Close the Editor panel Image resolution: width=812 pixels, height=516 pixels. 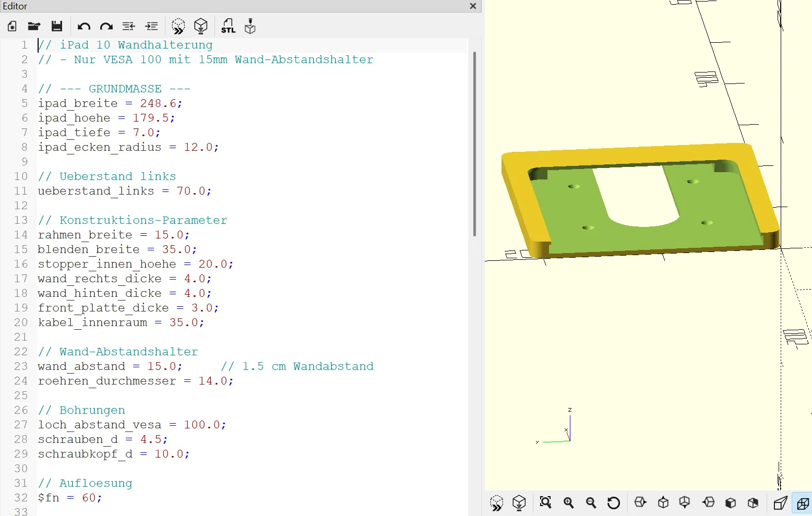point(473,6)
